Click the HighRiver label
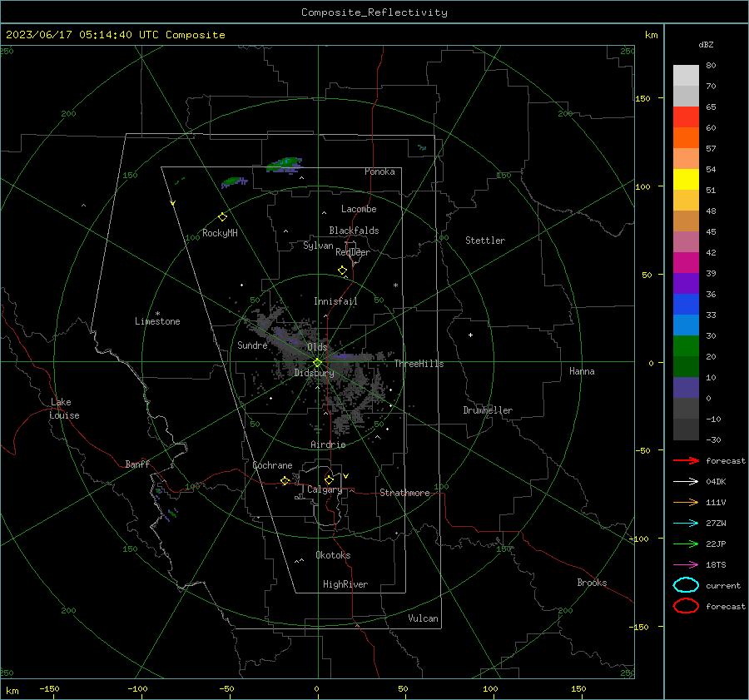 pos(345,584)
